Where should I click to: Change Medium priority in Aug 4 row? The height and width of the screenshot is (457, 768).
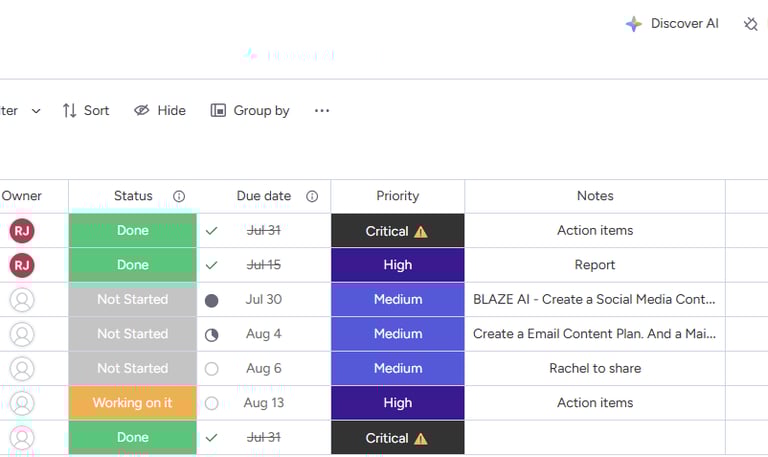pos(398,334)
